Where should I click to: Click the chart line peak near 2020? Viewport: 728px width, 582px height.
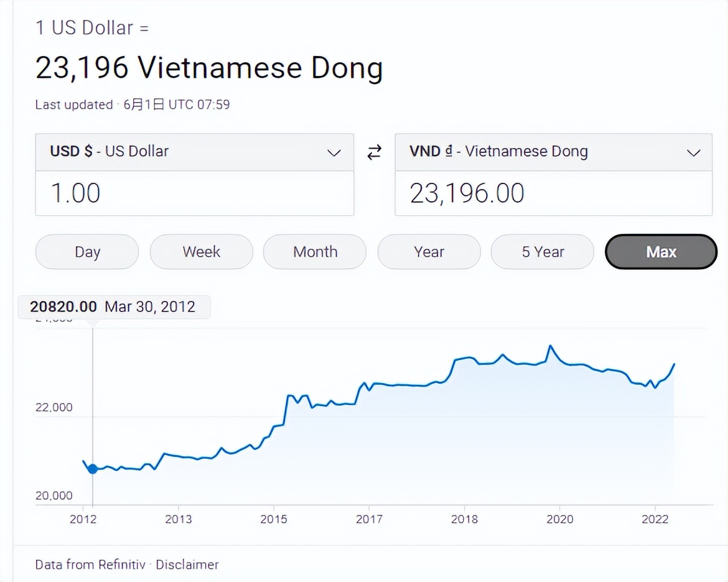point(550,346)
